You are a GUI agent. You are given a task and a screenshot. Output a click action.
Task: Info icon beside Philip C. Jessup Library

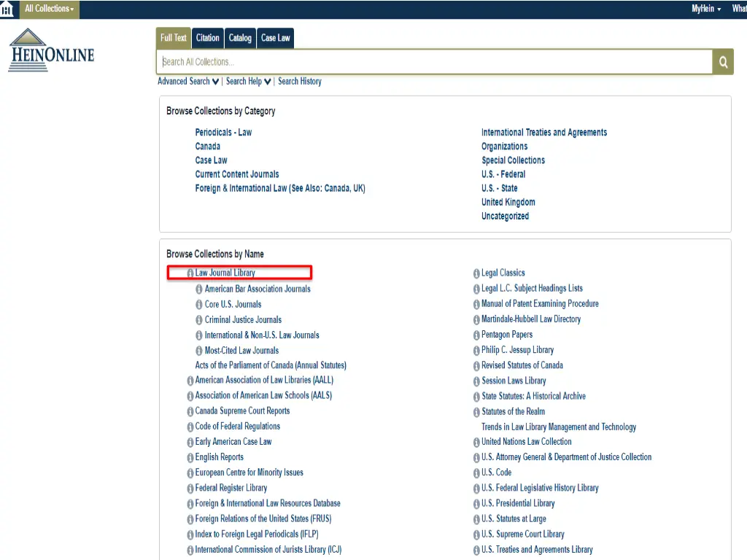tap(476, 351)
